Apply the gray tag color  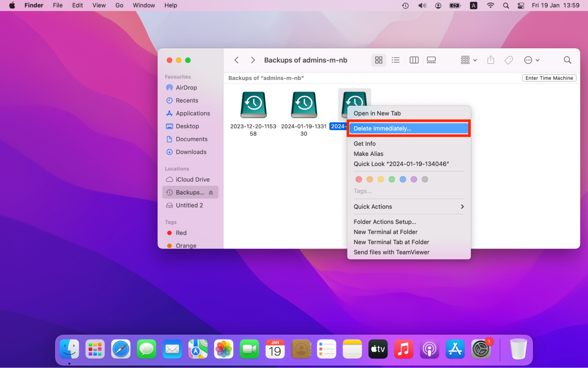[425, 179]
